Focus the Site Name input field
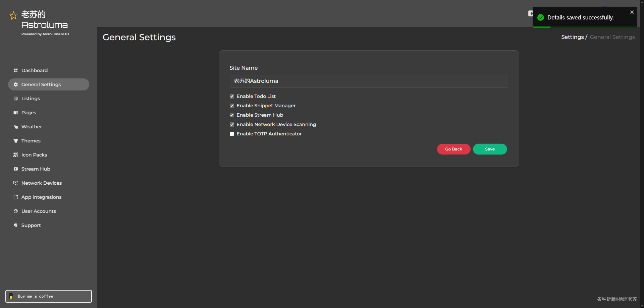644x308 pixels. coord(369,81)
